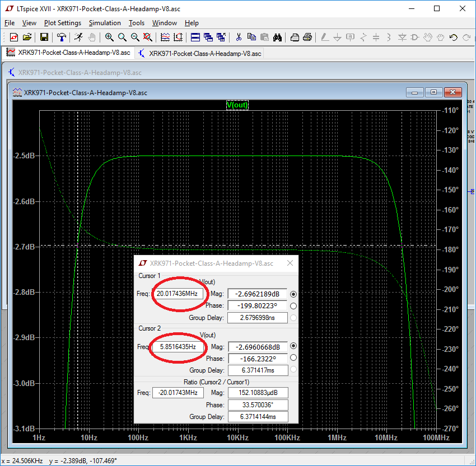
Task: Close the cursor readout dialog
Action: tap(290, 263)
